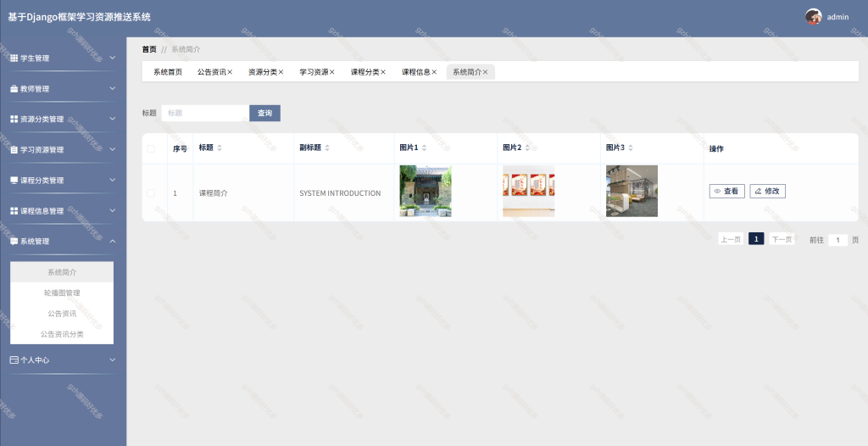The width and height of the screenshot is (868, 446).
Task: Click the 学生管理 grid icon
Action: 14,59
